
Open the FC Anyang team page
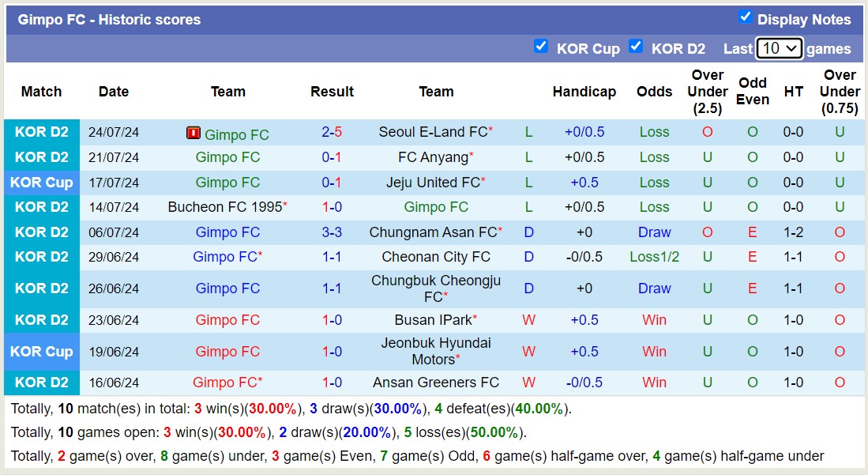(x=433, y=157)
